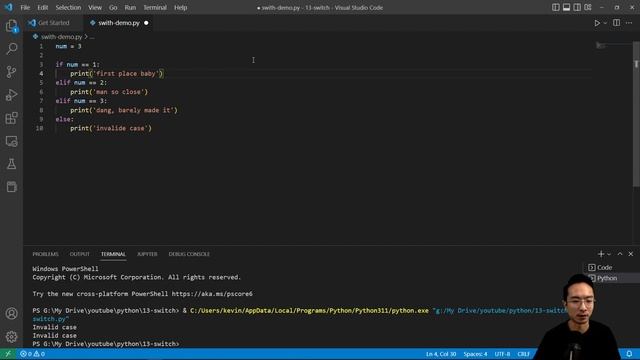Click the terminal prompt input line
Viewport: 640px width, 360px height.
point(106,344)
